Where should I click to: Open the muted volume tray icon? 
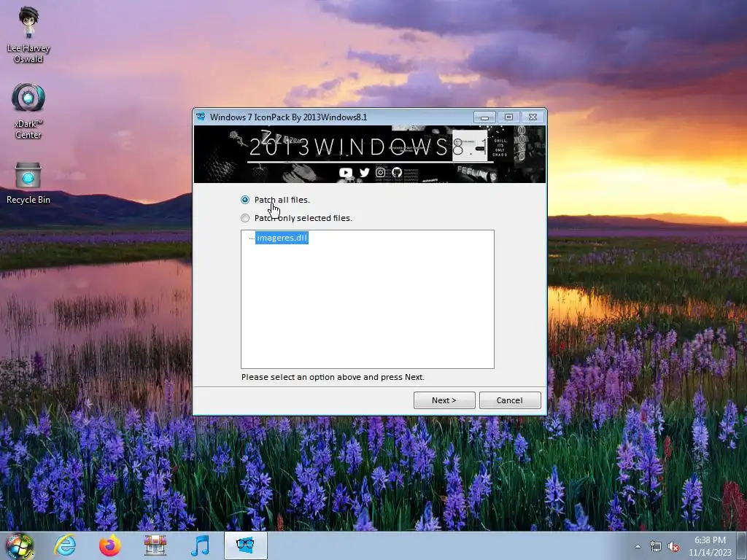pos(673,546)
